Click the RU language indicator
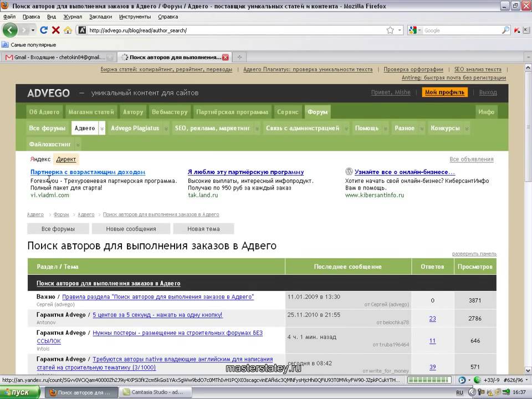This screenshot has width=532, height=399. click(459, 392)
